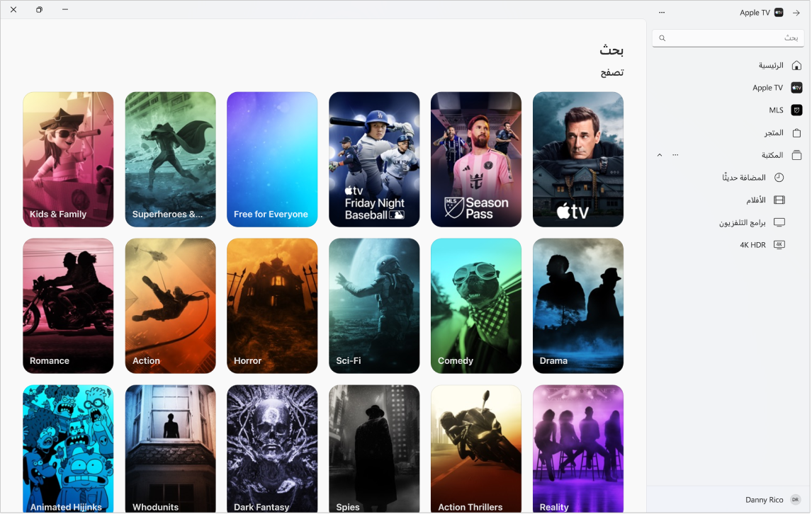
Task: Open the Home (الرئيسية) section via the house icon
Action: point(796,64)
